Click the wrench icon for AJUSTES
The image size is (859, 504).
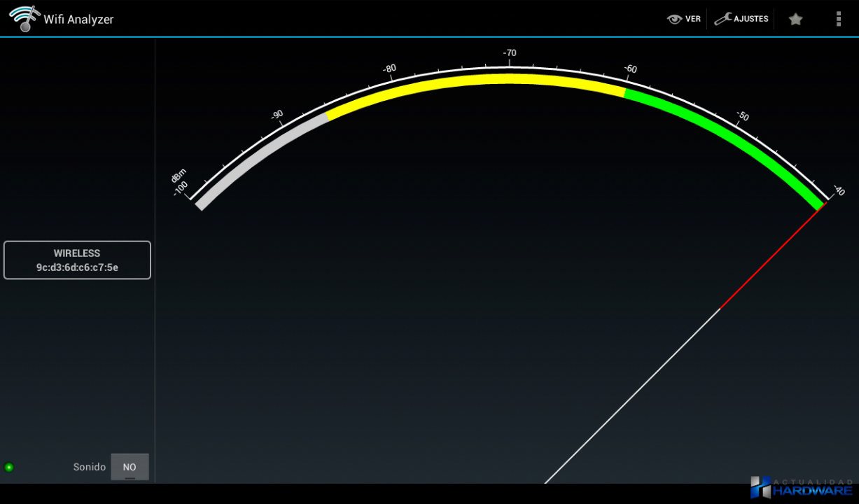[722, 19]
